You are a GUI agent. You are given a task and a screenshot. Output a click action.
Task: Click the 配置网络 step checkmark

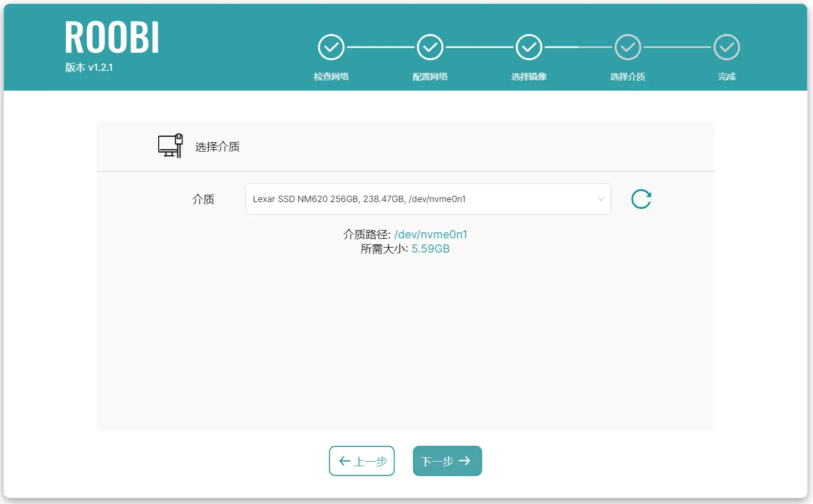point(430,48)
